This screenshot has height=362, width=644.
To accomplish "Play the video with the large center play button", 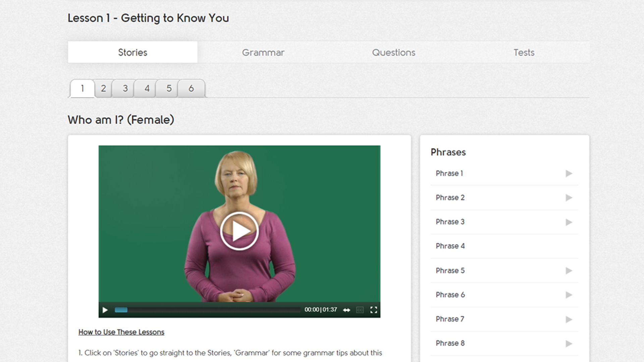I will 239,231.
